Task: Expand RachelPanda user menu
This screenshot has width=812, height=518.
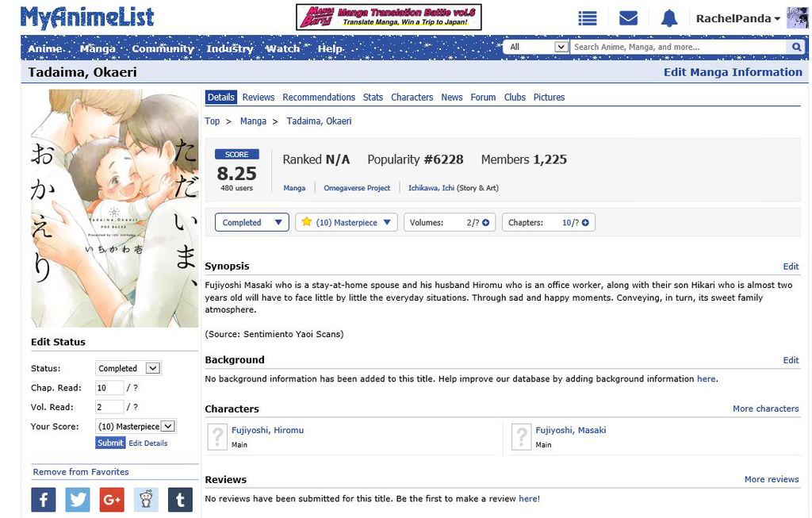Action: [x=737, y=19]
